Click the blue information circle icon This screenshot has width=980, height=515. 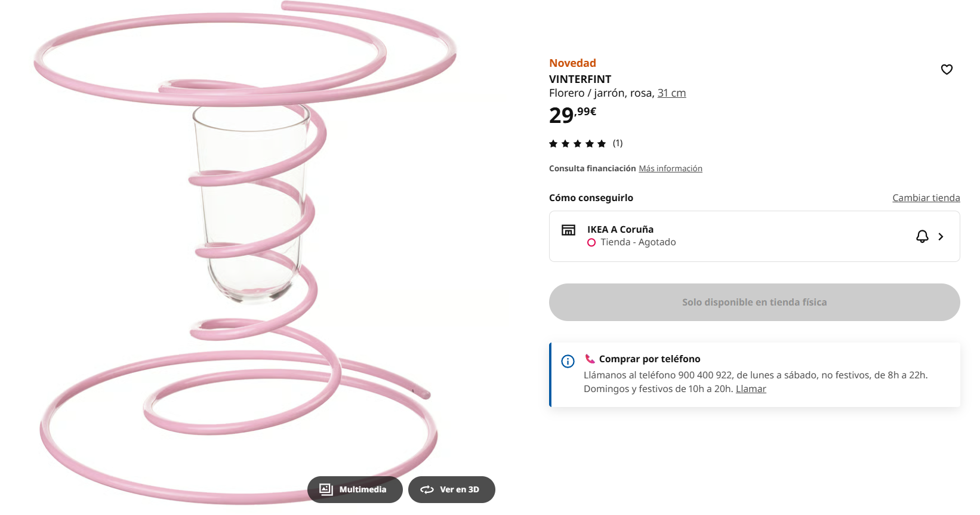[568, 361]
